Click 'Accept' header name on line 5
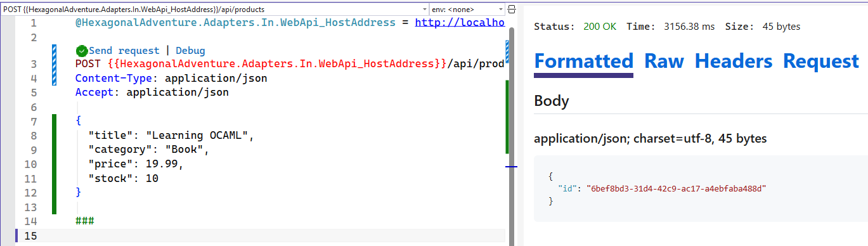 pyautogui.click(x=94, y=93)
